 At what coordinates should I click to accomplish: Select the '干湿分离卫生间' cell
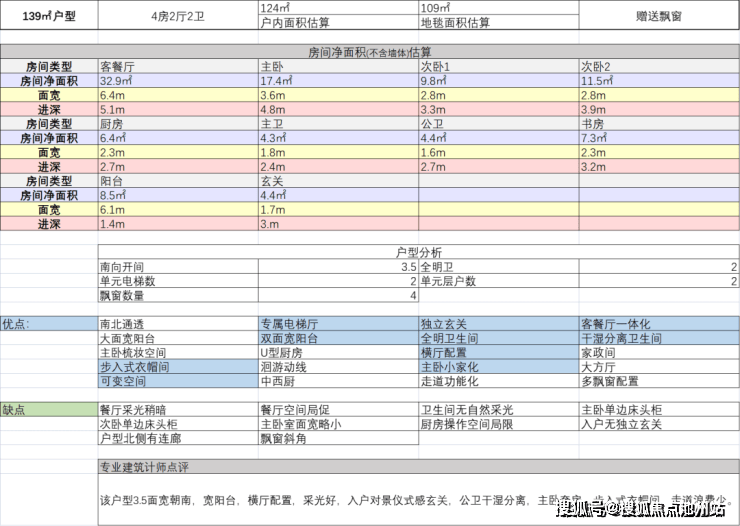point(659,338)
